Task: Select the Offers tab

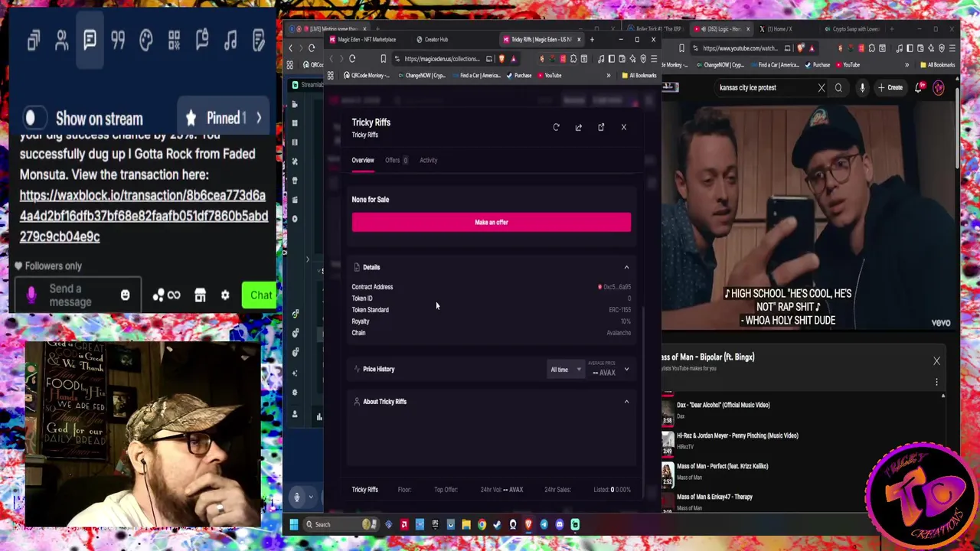Action: pos(395,160)
